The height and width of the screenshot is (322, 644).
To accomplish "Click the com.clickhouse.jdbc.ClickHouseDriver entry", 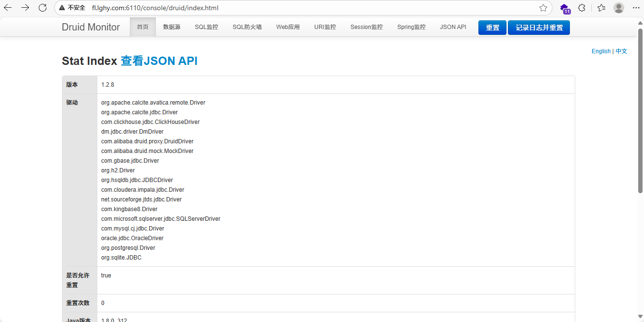I will pos(150,122).
